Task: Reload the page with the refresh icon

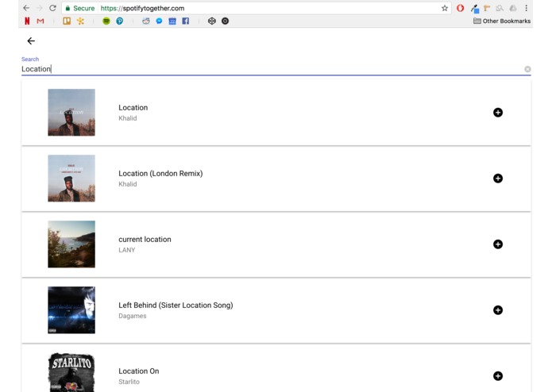Action: tap(52, 8)
